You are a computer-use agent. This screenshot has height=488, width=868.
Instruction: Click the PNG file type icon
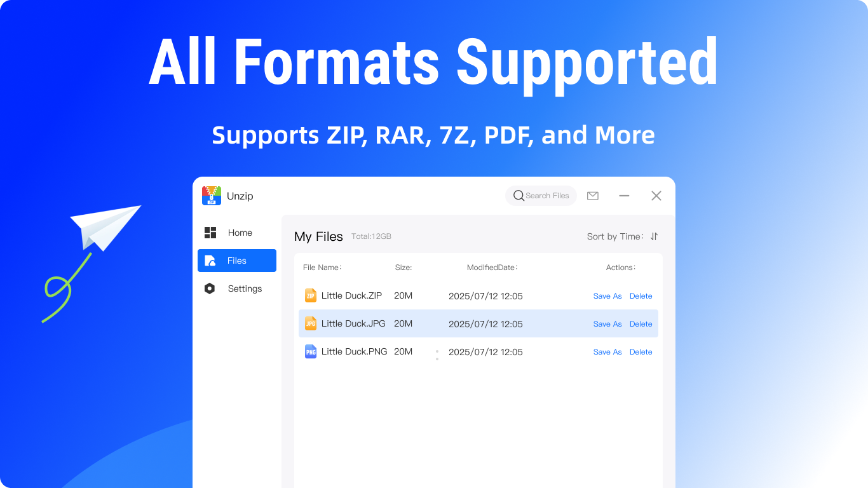pos(311,351)
